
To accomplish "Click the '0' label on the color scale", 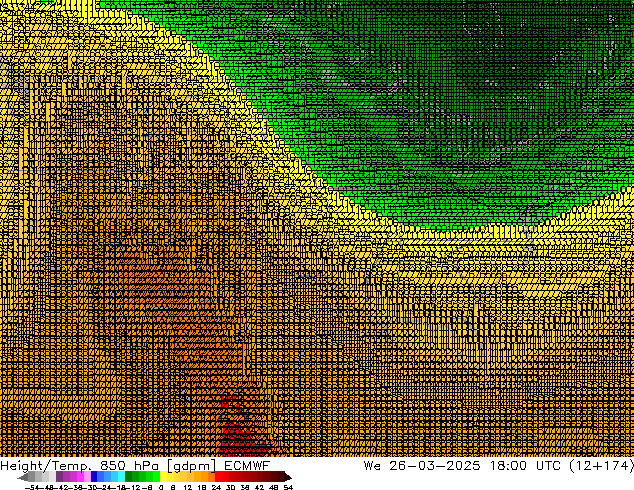I will (161, 488).
